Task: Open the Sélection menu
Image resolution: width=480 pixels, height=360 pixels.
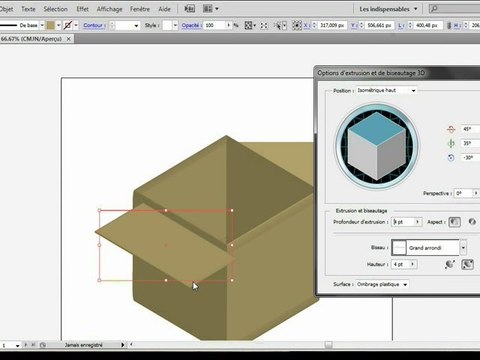Action: pyautogui.click(x=55, y=9)
